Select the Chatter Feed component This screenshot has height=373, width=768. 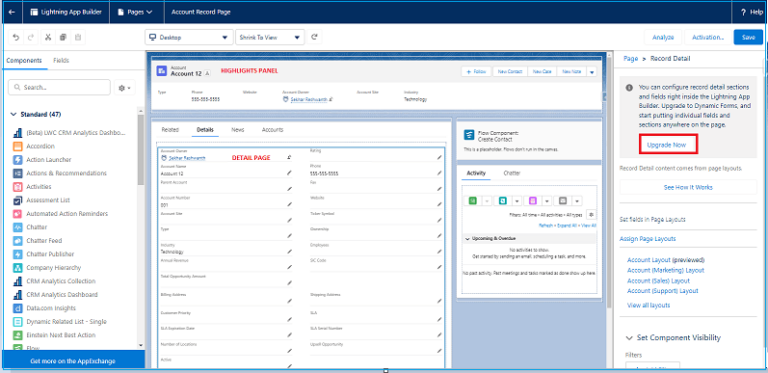click(x=38, y=241)
